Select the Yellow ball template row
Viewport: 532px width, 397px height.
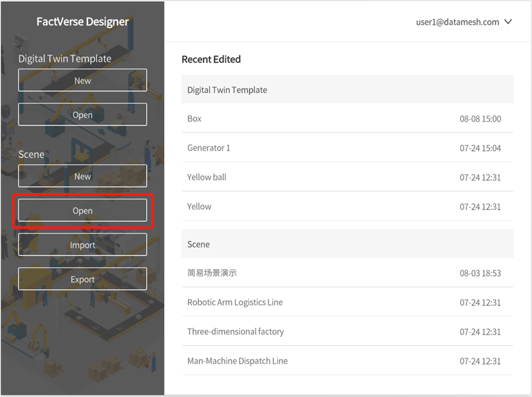(347, 177)
